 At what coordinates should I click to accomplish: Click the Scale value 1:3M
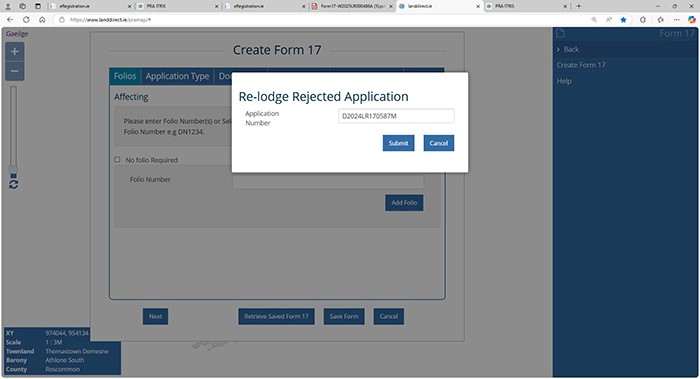coord(54,342)
